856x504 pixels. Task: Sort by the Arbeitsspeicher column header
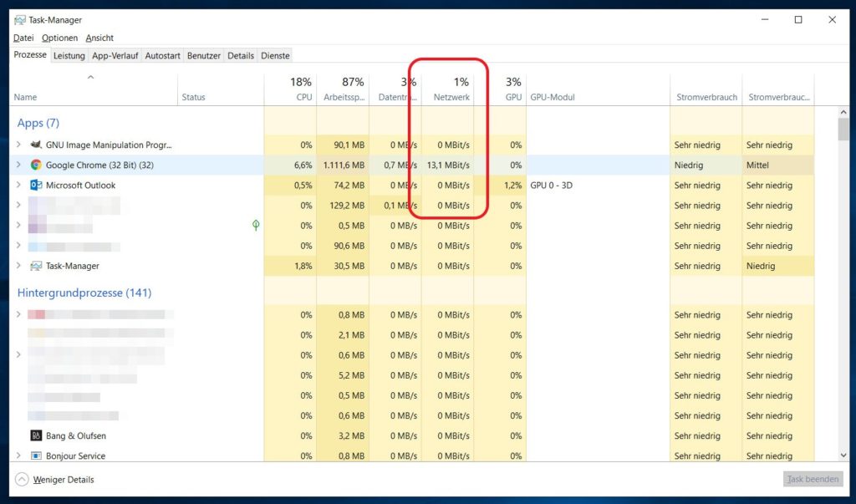(343, 89)
